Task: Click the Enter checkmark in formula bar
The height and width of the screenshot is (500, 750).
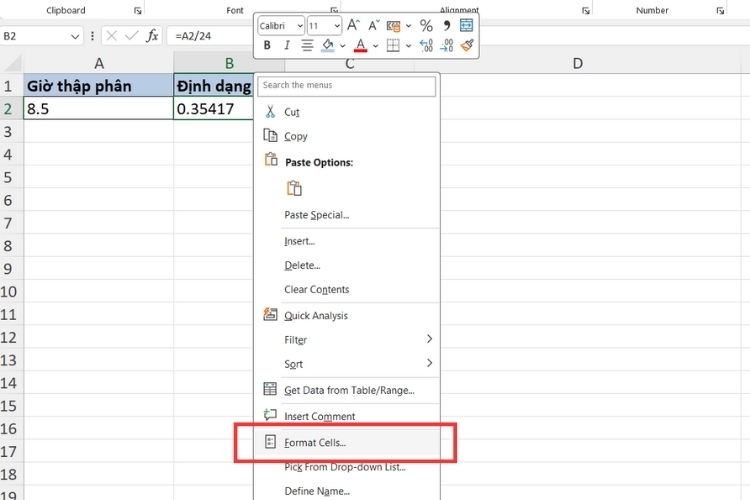Action: point(131,36)
